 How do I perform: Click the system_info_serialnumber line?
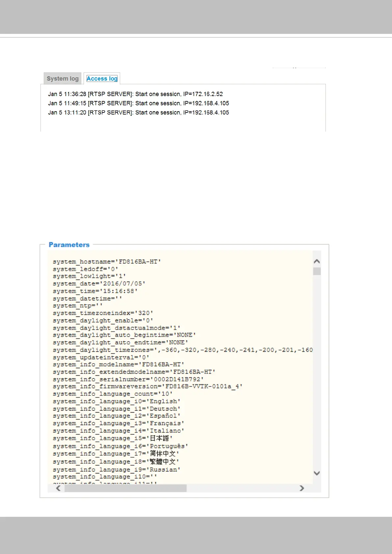pyautogui.click(x=128, y=379)
